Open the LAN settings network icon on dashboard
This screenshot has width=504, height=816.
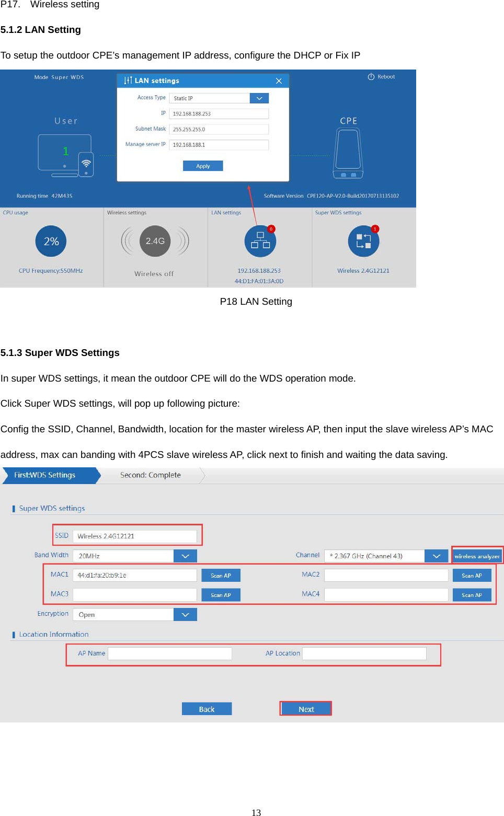pos(260,241)
